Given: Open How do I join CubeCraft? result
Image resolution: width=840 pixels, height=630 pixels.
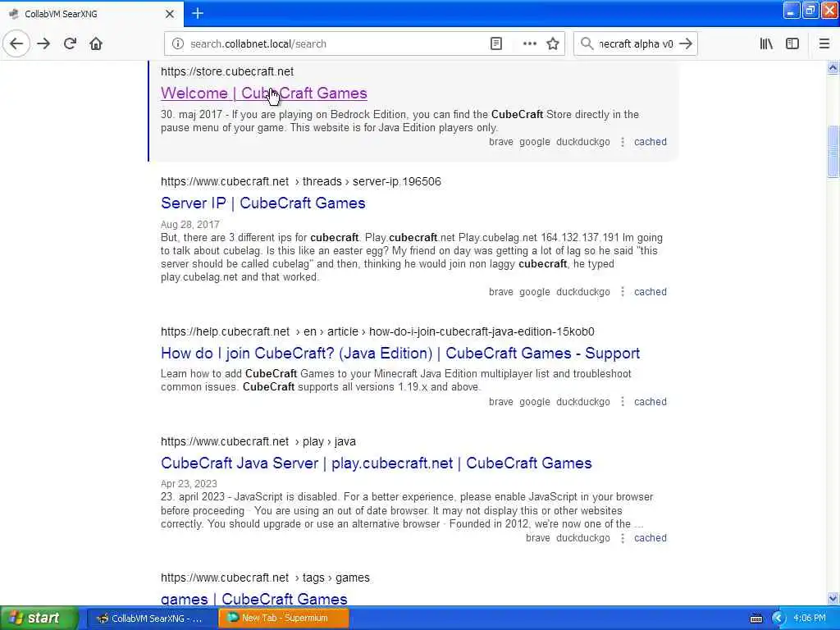Looking at the screenshot, I should 400,353.
